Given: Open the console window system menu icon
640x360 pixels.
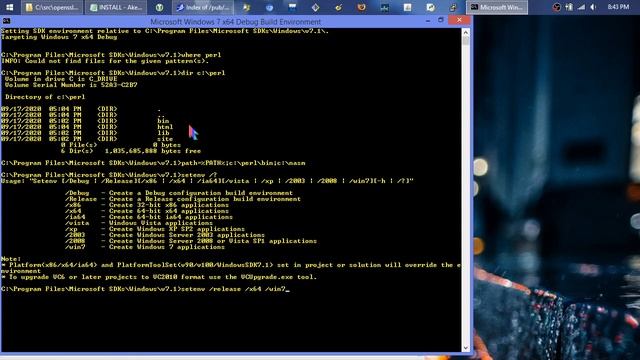Looking at the screenshot, I should click(7, 21).
